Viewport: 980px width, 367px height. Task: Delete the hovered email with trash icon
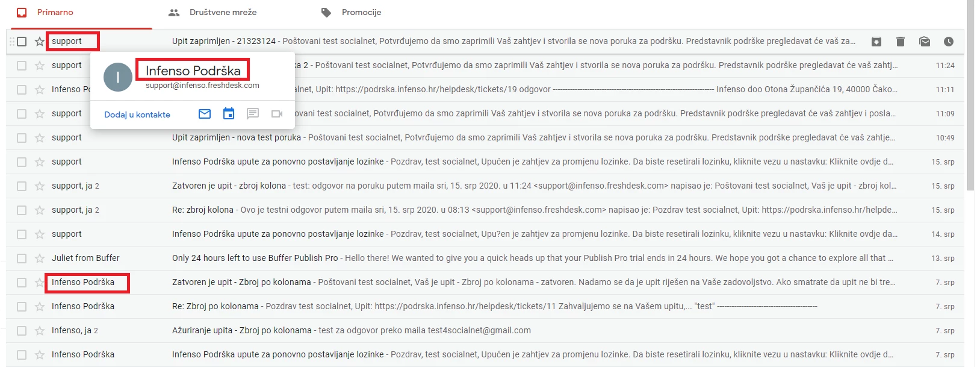[901, 42]
